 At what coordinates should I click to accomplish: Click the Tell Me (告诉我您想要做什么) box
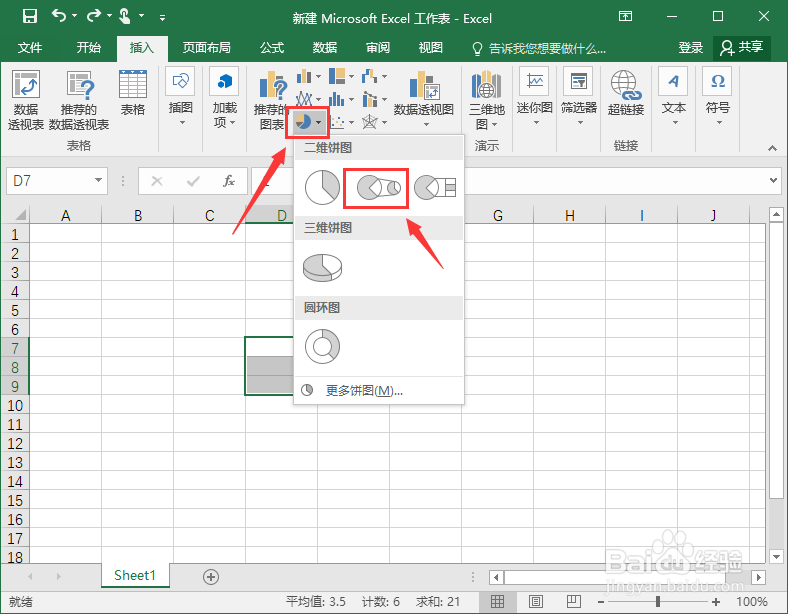click(x=539, y=48)
